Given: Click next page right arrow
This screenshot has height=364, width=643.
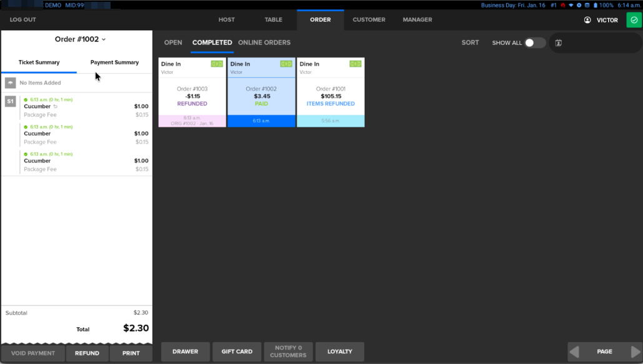Looking at the screenshot, I should tap(636, 352).
